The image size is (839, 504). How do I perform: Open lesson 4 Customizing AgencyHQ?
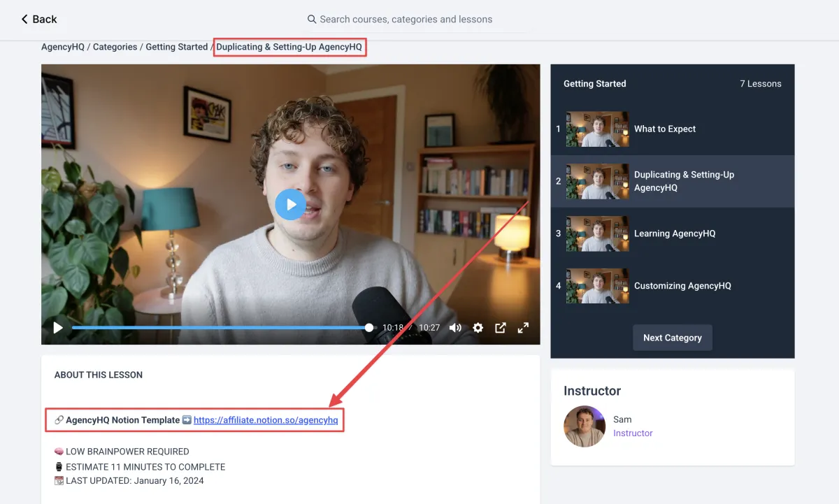point(673,286)
